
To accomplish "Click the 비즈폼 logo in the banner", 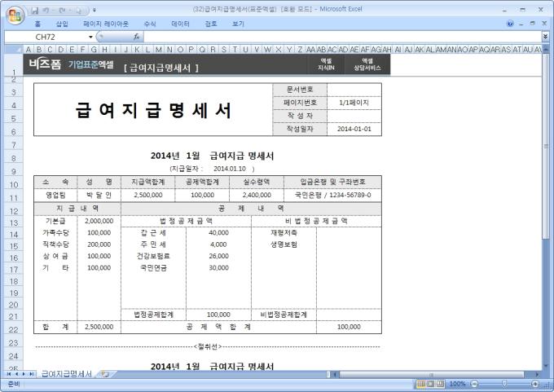I will [x=45, y=64].
